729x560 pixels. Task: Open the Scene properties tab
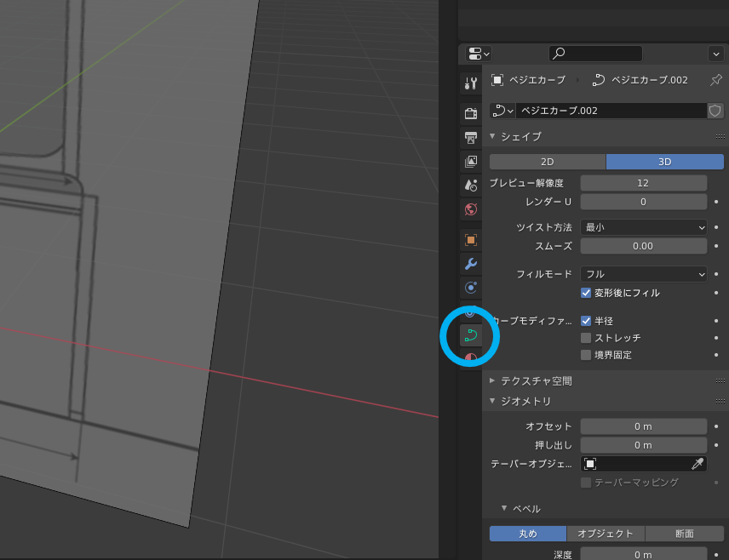[x=470, y=186]
